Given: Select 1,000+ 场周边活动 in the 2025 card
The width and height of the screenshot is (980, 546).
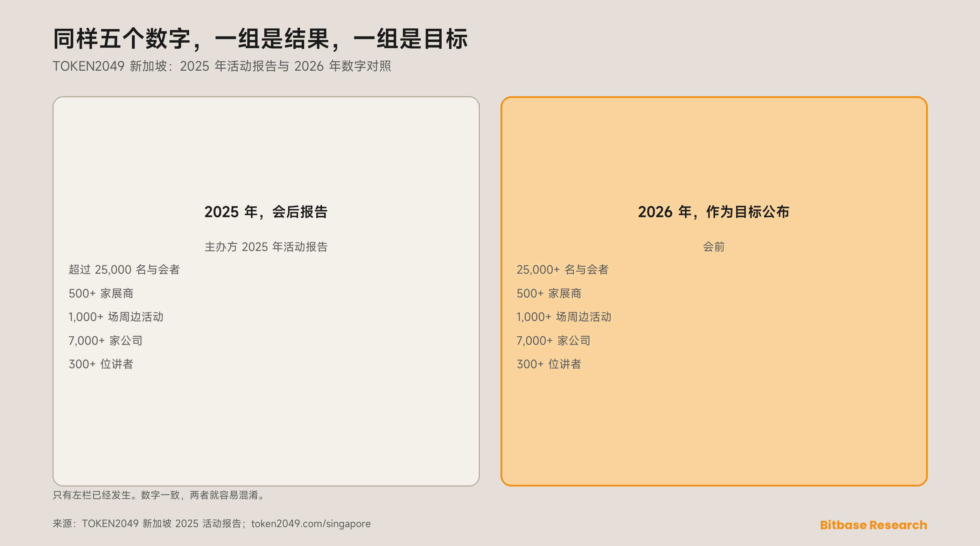Looking at the screenshot, I should [115, 317].
